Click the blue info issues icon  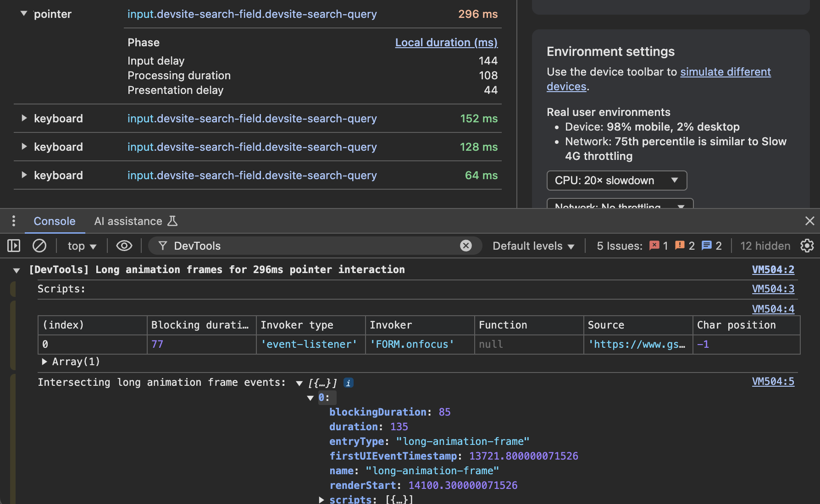(x=707, y=246)
